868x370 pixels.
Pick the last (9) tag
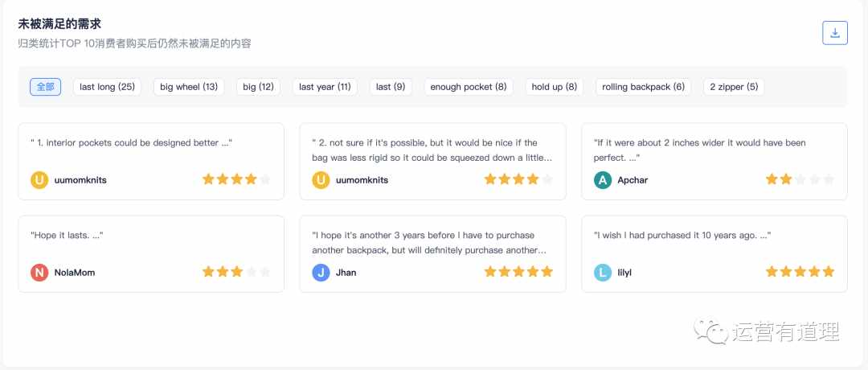coord(391,87)
